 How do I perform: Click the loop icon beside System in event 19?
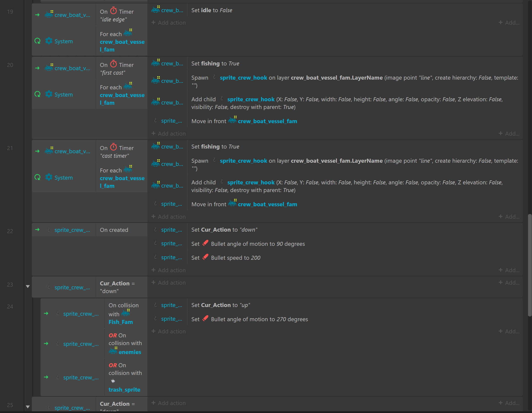point(38,41)
